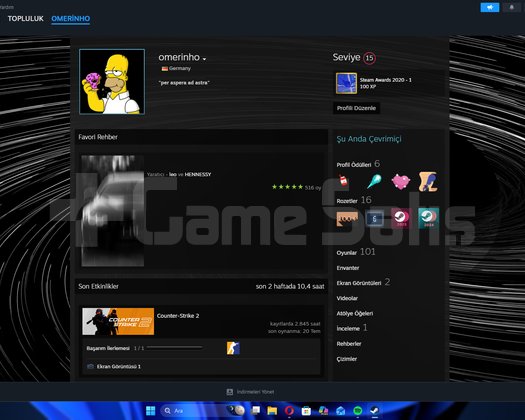Screen dimensions: 525x420
Task: Open File Explorer from the taskbar
Action: pyautogui.click(x=272, y=411)
